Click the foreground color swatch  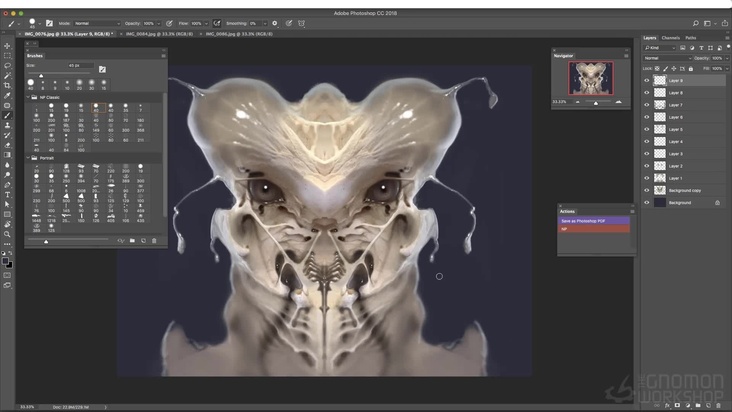(x=5, y=261)
